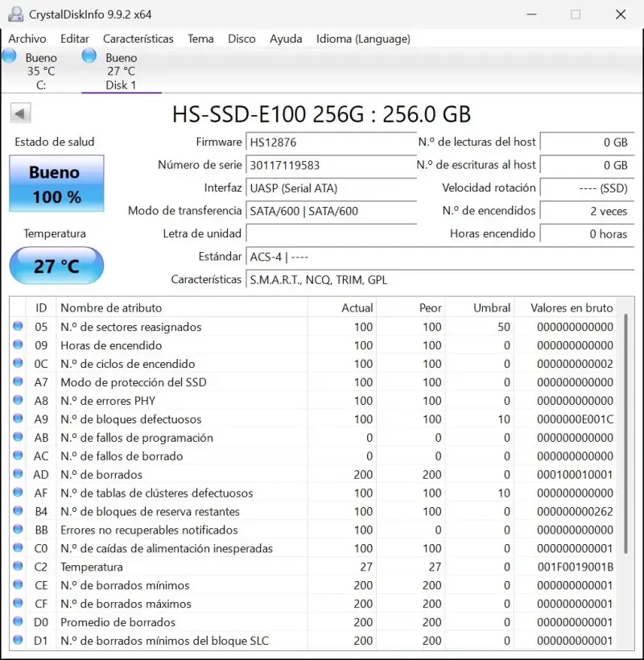Click status dot of attribute C0 row
Image resolution: width=644 pixels, height=660 pixels.
click(18, 547)
